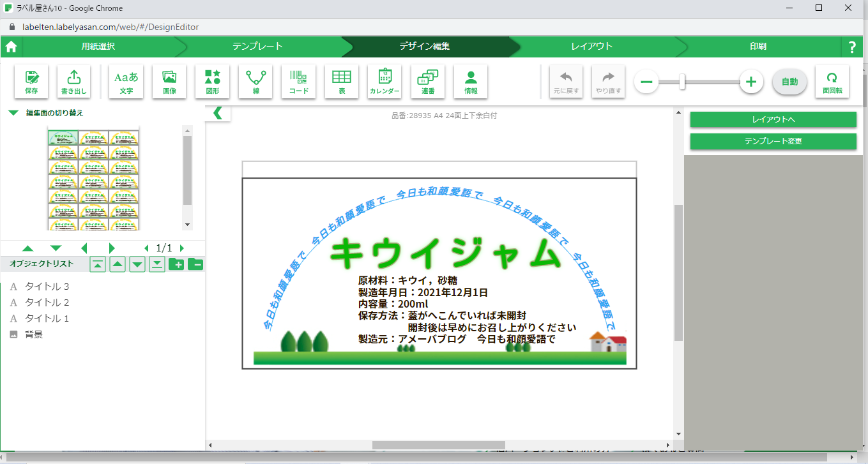868x464 pixels.
Task: Switch to the レイアウト step tab
Action: [x=591, y=47]
